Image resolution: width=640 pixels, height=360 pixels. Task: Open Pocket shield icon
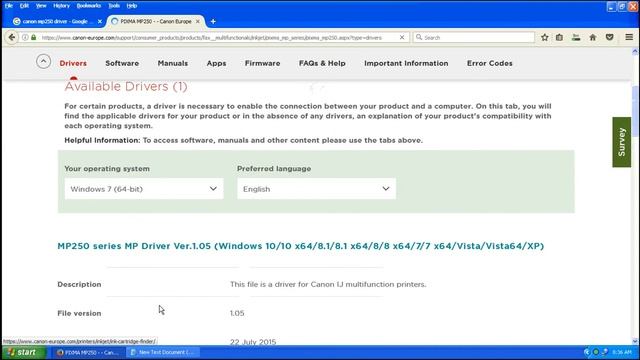pyautogui.click(x=609, y=38)
